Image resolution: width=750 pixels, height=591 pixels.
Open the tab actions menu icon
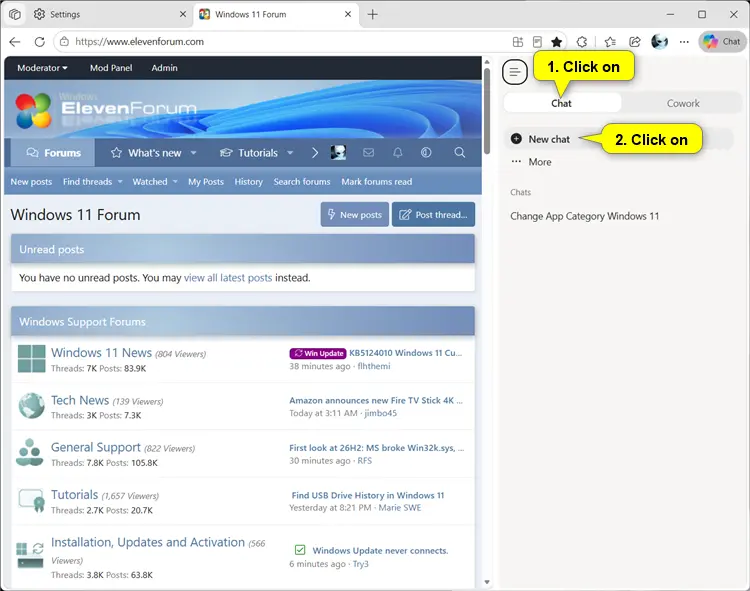(x=15, y=14)
